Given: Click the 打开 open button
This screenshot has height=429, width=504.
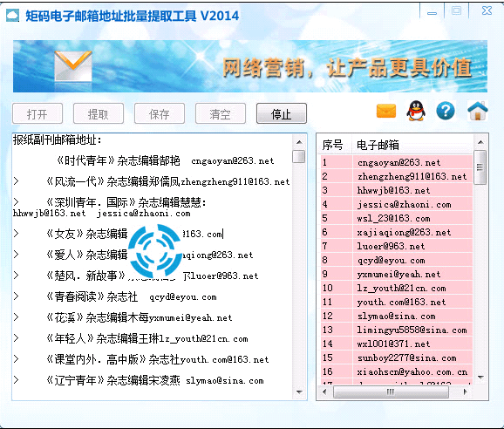Looking at the screenshot, I should click(37, 113).
